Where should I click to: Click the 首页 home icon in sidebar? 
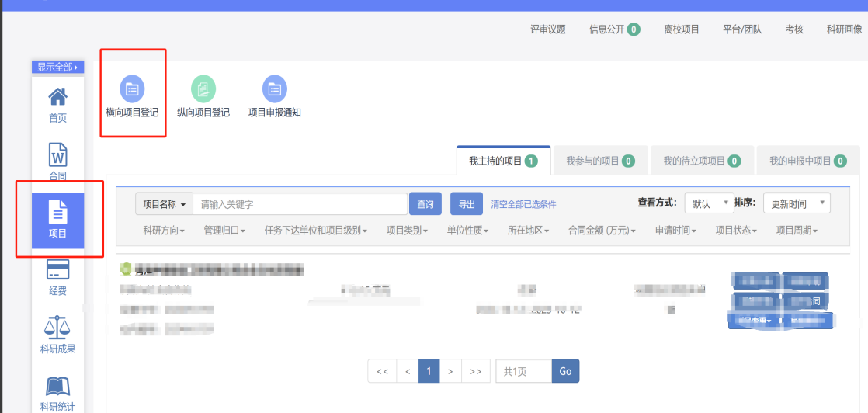click(57, 97)
